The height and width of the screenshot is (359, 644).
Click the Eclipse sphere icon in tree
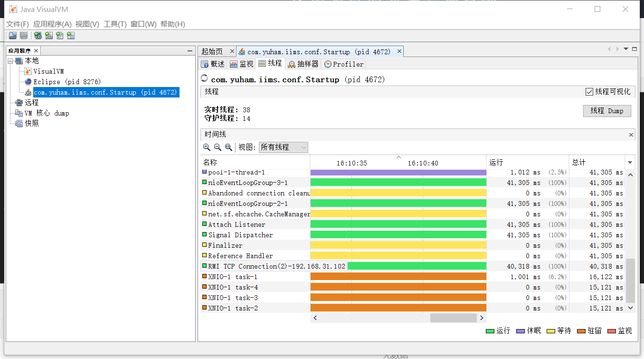point(28,82)
